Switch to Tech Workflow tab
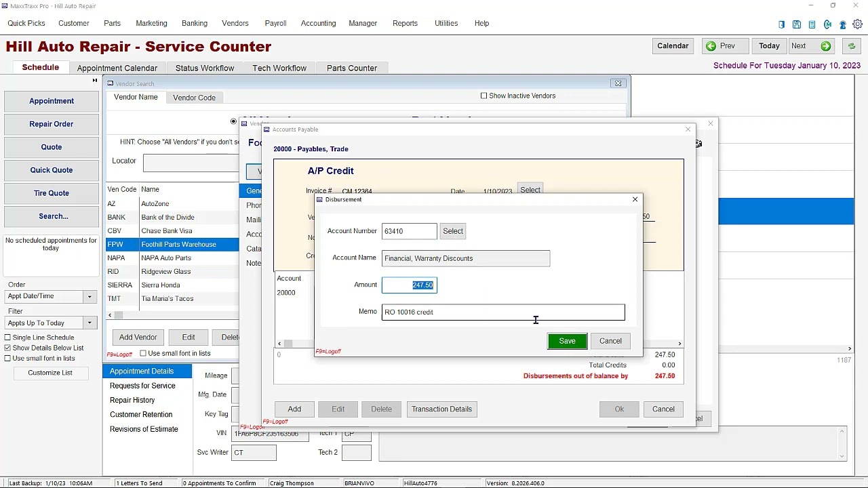This screenshot has height=488, width=868. point(279,68)
